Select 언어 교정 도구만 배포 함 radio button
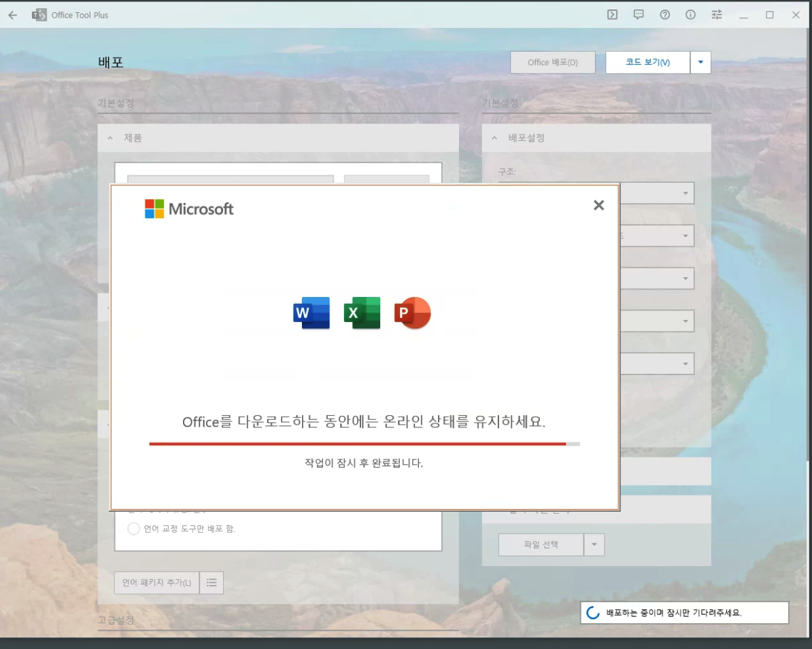This screenshot has width=812, height=649. 133,529
